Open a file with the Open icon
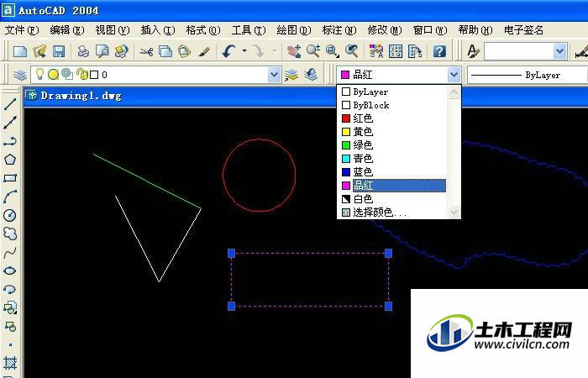588x378 pixels. point(39,51)
